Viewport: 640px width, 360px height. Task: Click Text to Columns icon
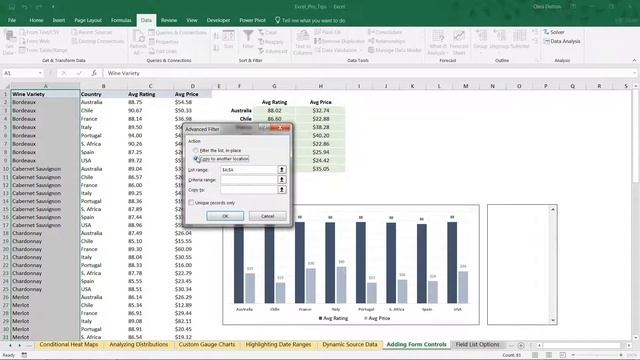[x=302, y=36]
